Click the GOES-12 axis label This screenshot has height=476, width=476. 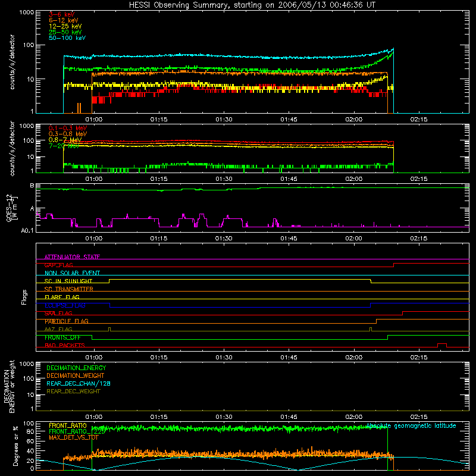pos(11,208)
